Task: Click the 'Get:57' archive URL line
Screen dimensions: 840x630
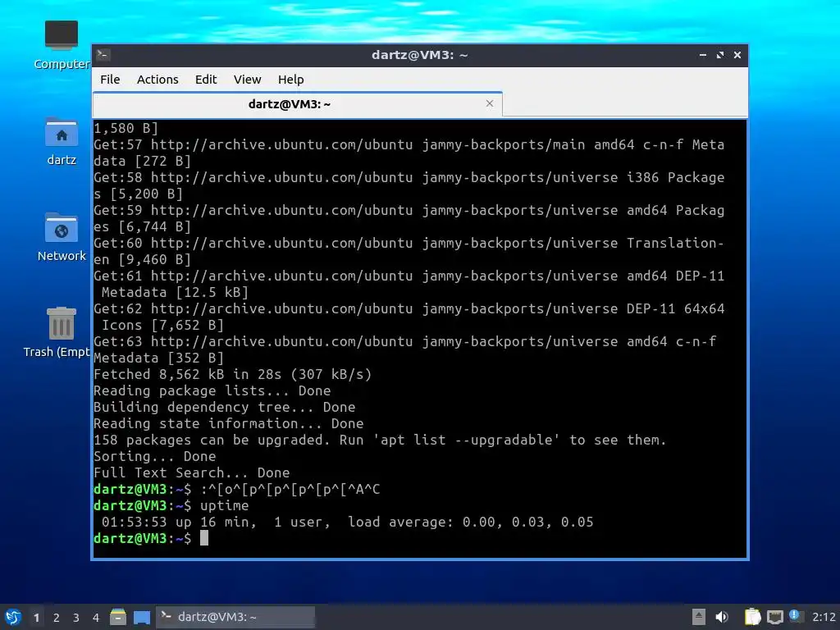Action: (409, 144)
